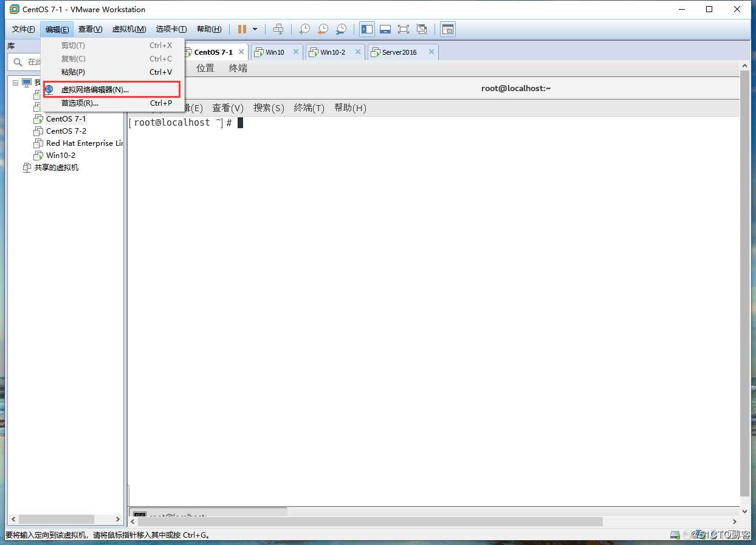Click the pause virtual machine icon
756x545 pixels.
pyautogui.click(x=242, y=29)
